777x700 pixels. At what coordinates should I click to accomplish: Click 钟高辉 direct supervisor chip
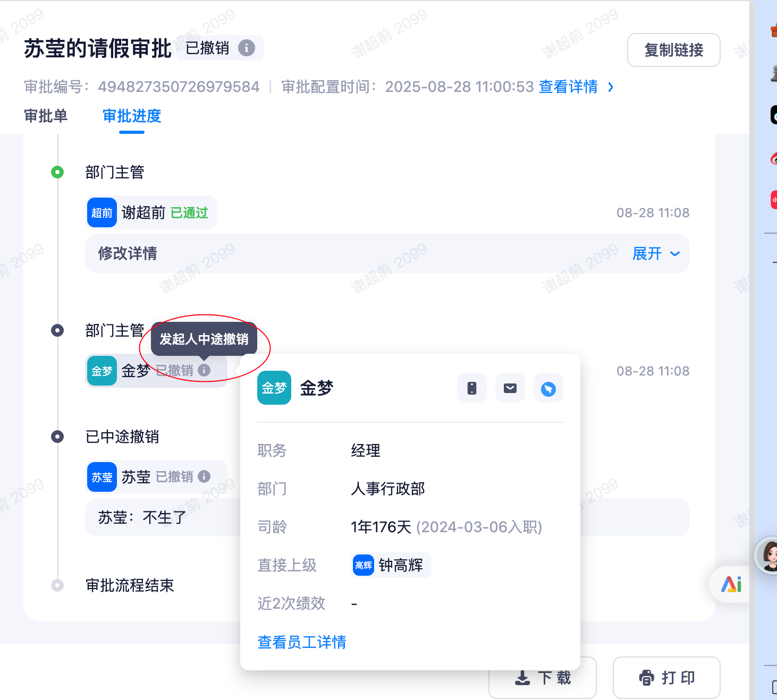coord(391,565)
